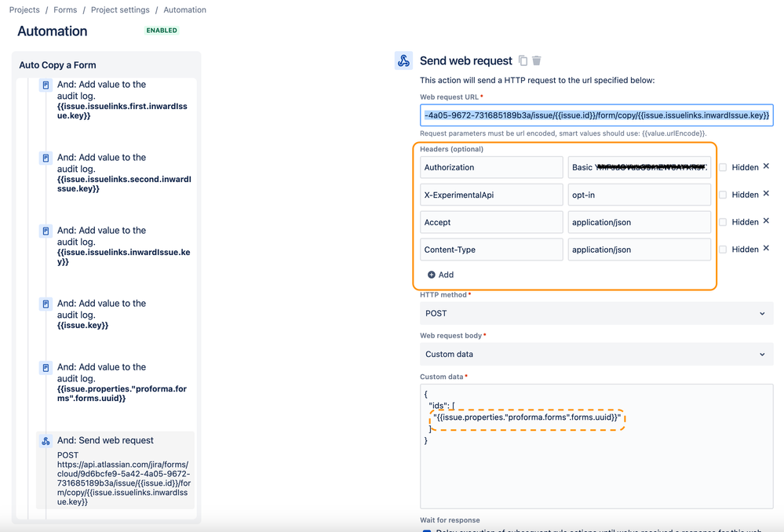
Task: Remove the Authorization header with its X
Action: click(766, 166)
